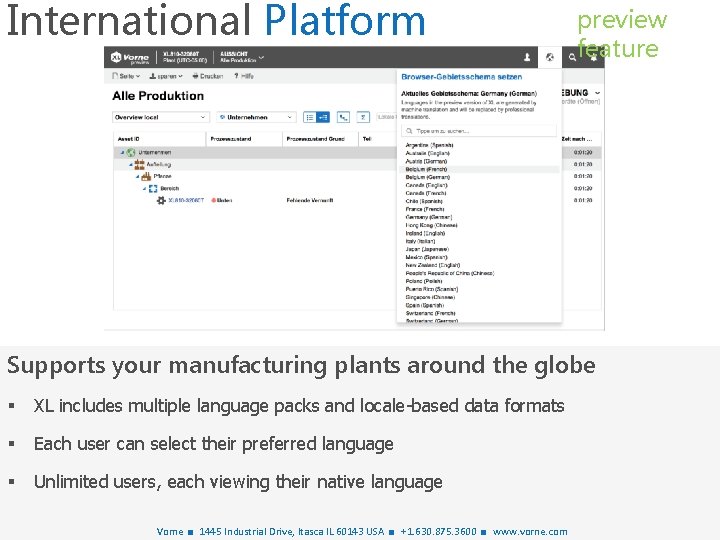
Task: Click the globe locale icon in header
Action: pos(550,57)
